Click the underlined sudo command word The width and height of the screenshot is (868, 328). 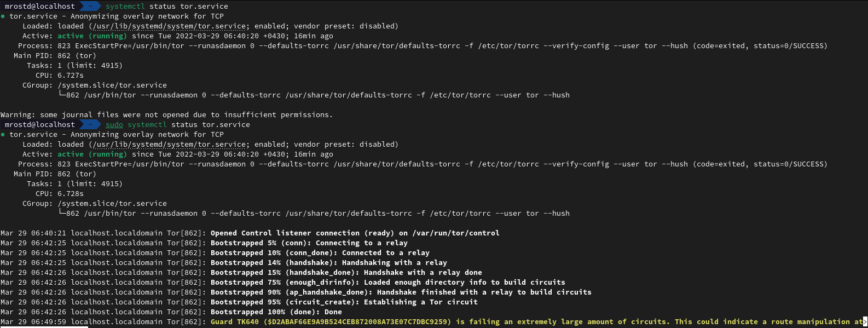[114, 125]
